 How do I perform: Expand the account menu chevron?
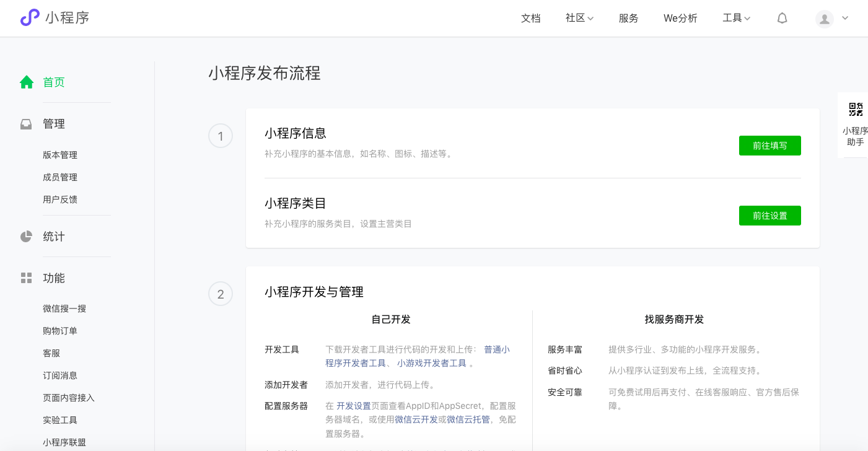point(845,19)
